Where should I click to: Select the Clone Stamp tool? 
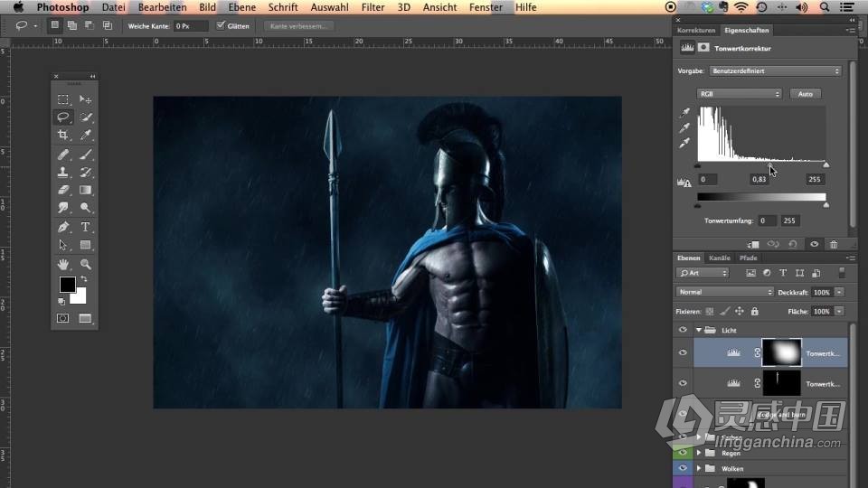point(63,172)
